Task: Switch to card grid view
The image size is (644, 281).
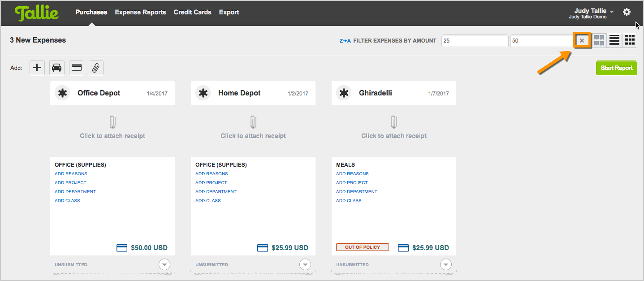Action: pos(600,40)
